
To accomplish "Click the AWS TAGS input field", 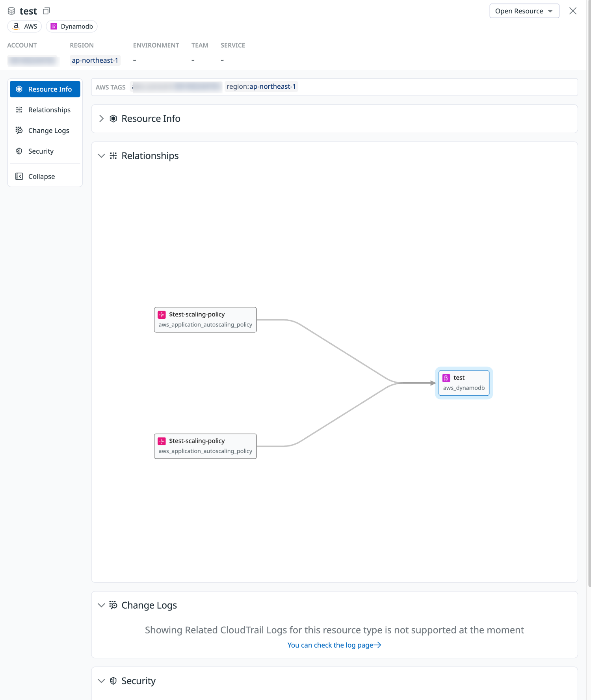I will point(335,87).
